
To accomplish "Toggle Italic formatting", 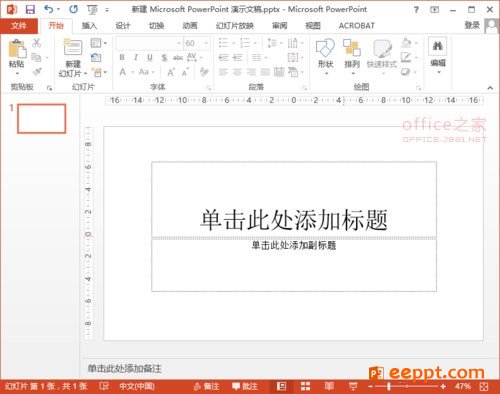I will tap(136, 57).
